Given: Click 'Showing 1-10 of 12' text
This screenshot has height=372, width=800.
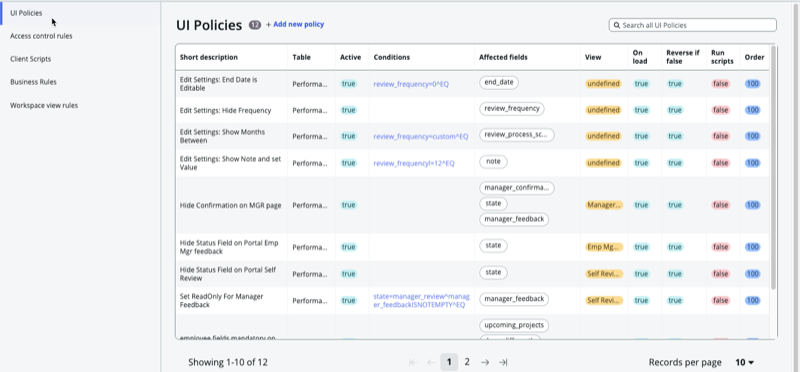Looking at the screenshot, I should 228,362.
